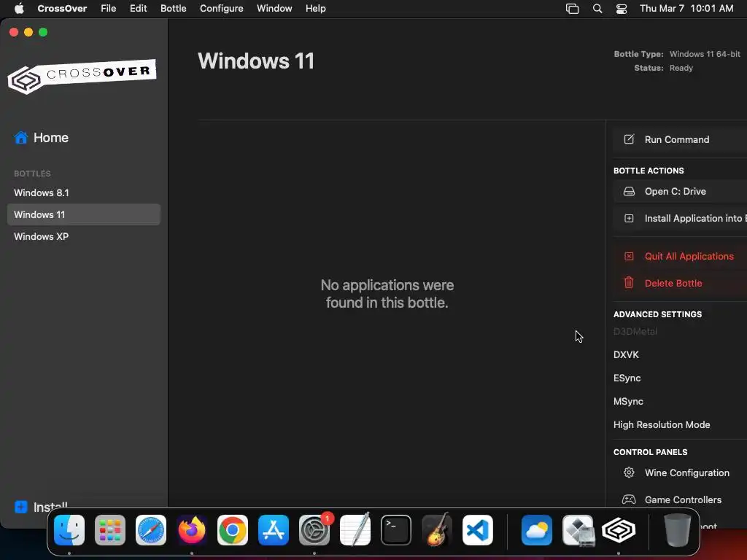Viewport: 747px width, 560px height.
Task: Click the Open C: Drive disk icon
Action: 629,192
